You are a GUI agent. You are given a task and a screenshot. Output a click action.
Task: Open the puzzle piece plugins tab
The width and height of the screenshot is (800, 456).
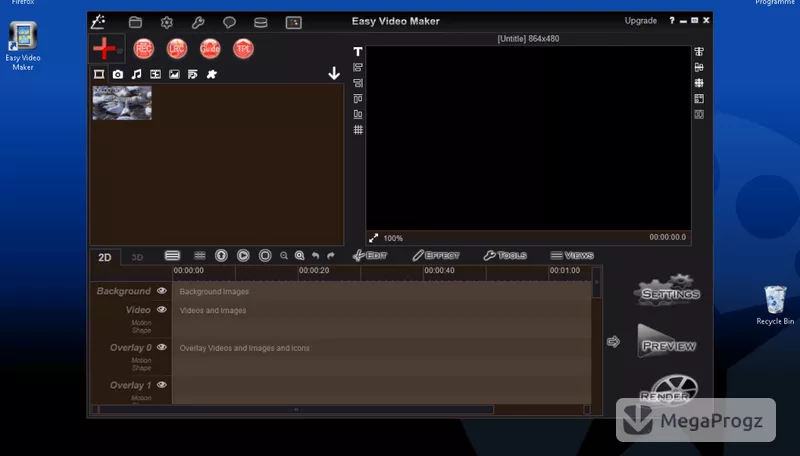pyautogui.click(x=212, y=74)
